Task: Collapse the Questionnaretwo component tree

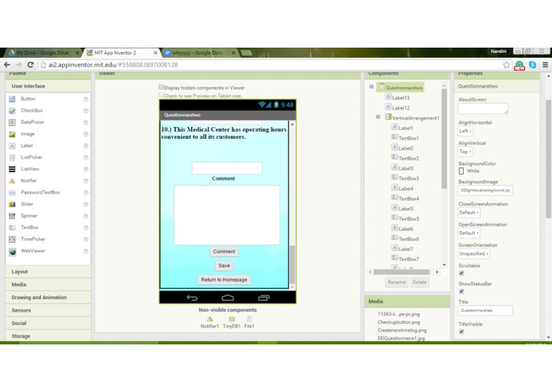Action: pyautogui.click(x=372, y=86)
